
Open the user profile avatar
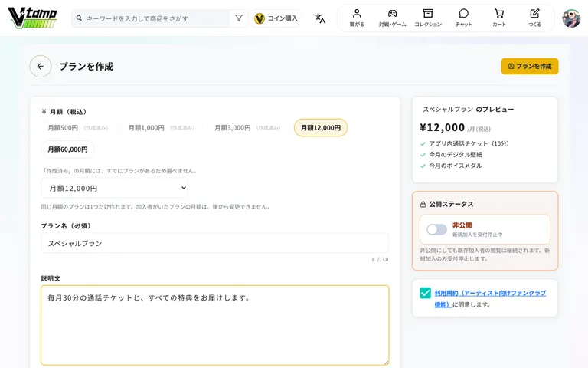571,18
